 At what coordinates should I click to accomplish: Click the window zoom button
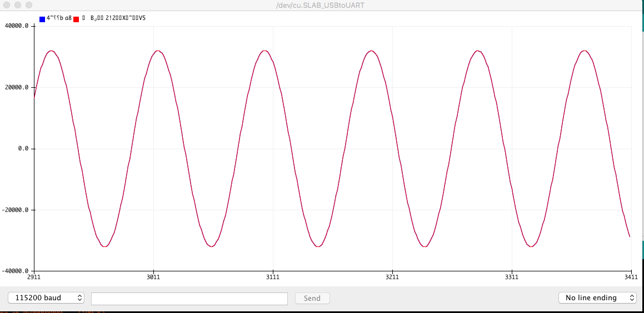click(28, 5)
